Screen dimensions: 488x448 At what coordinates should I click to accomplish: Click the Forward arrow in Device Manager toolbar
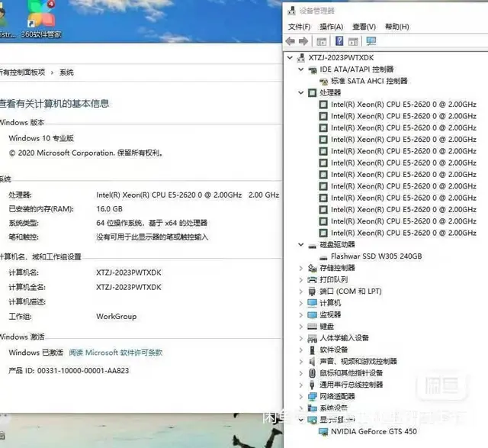tap(303, 41)
